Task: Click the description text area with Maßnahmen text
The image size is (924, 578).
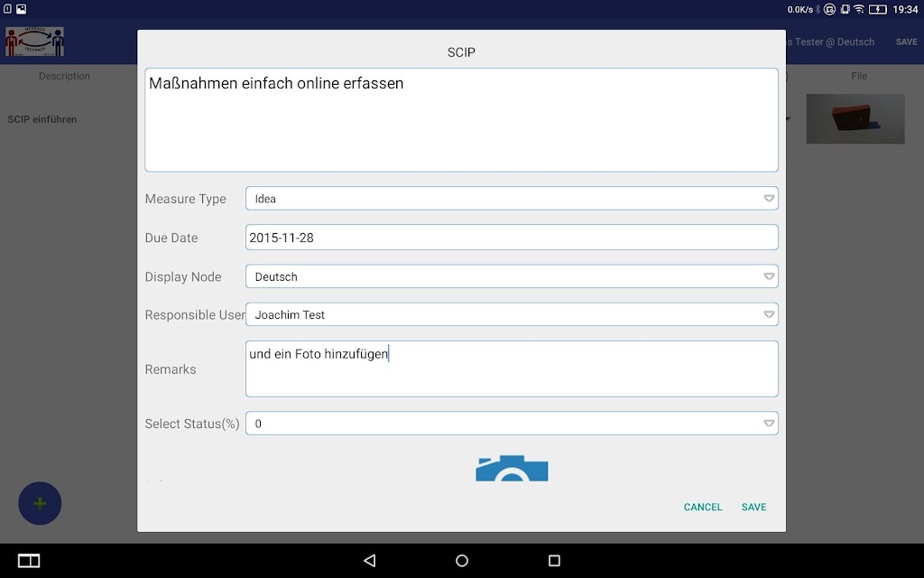Action: (x=461, y=120)
